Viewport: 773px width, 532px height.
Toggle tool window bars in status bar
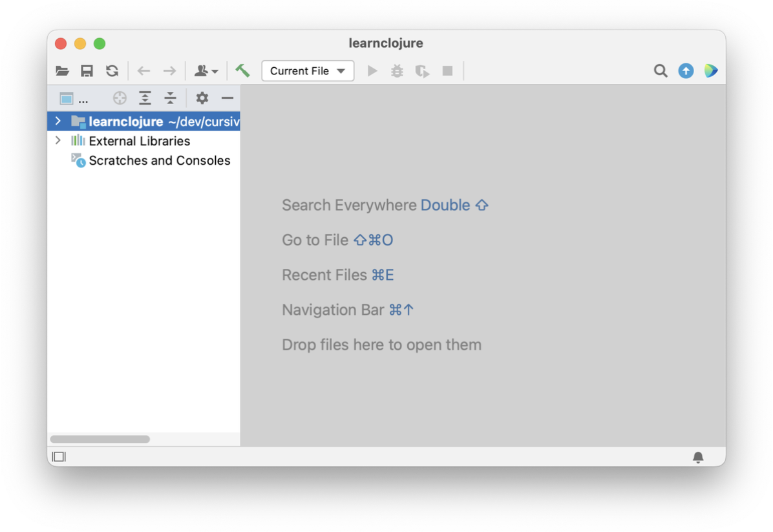pos(59,457)
